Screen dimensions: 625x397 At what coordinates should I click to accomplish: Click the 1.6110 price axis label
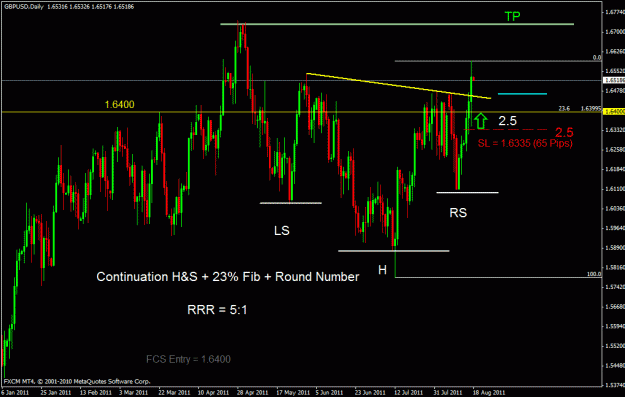point(614,189)
